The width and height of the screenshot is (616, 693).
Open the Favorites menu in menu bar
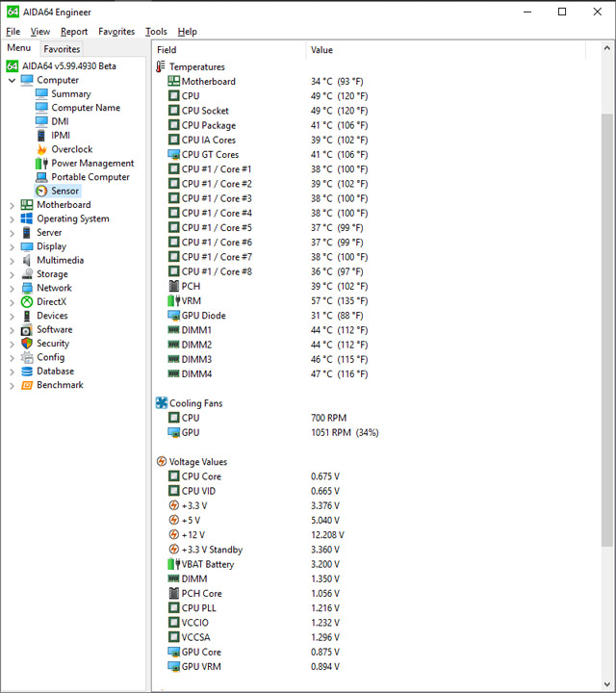tap(116, 32)
